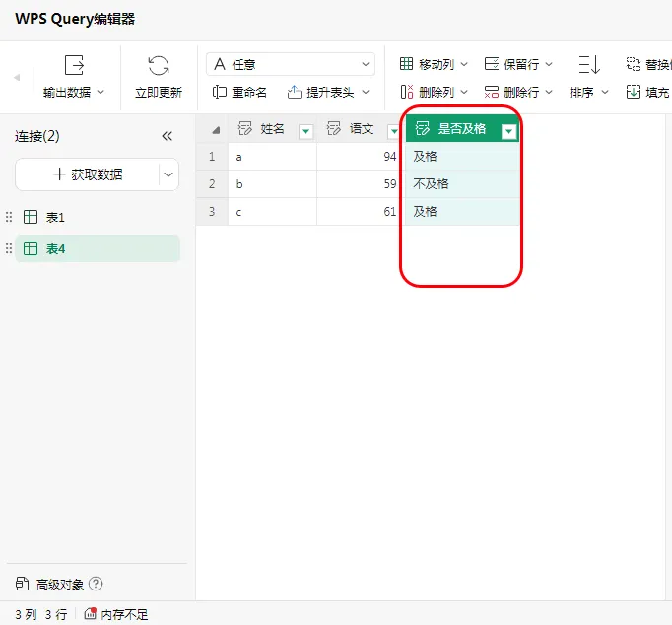
Task: Expand the 排序 dropdown arrow
Action: (605, 92)
